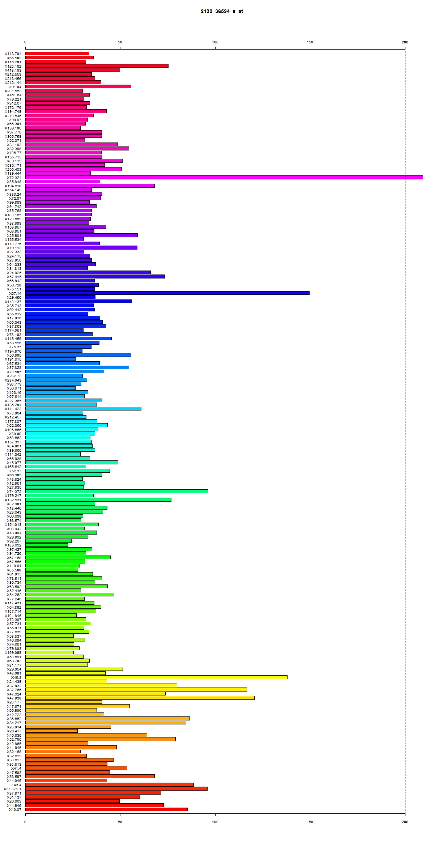Select the X47.838 row label
The width and height of the screenshot is (434, 868).
tap(14, 698)
